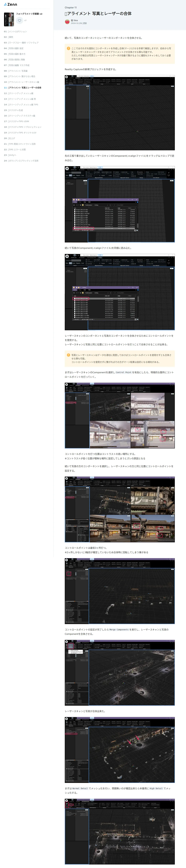Enlarge the three control points screenshot
This screenshot has height=868, width=186.
(x=120, y=591)
